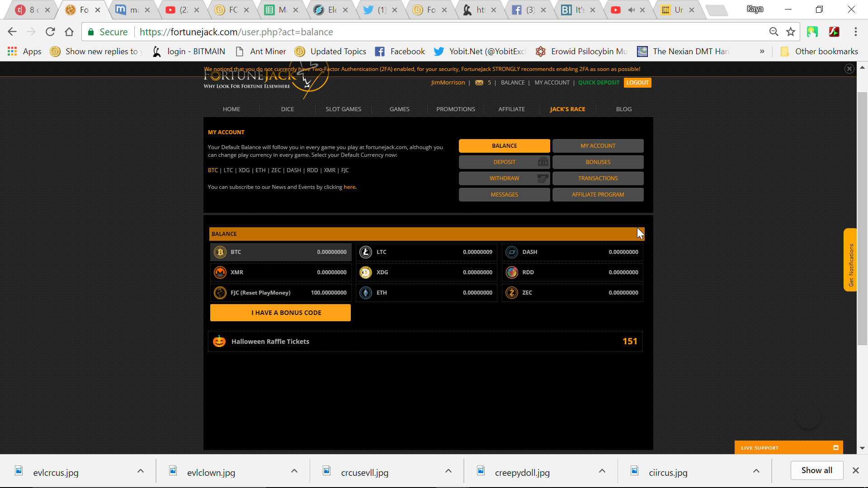Click the Halloween pumpkin icon
868x488 pixels.
(219, 341)
